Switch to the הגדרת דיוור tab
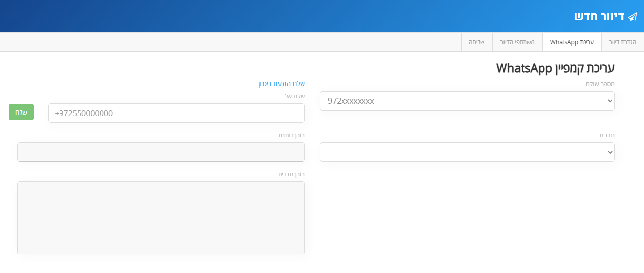The height and width of the screenshot is (273, 644). click(x=623, y=42)
